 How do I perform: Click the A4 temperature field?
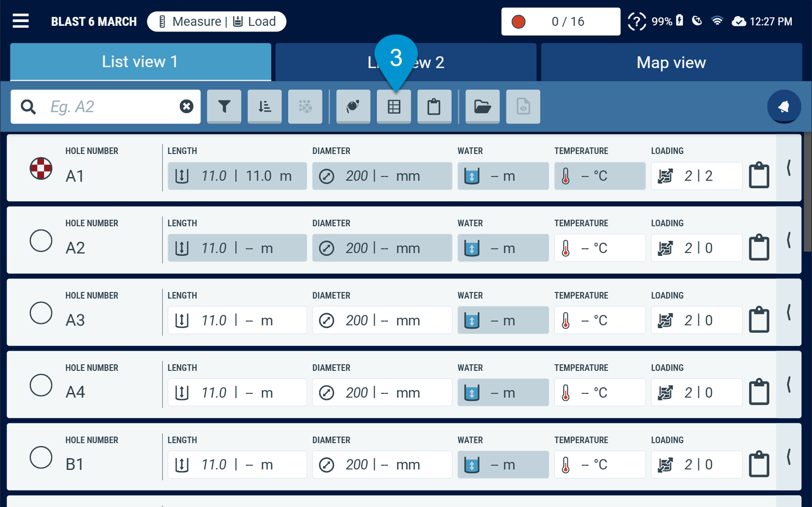pyautogui.click(x=600, y=392)
